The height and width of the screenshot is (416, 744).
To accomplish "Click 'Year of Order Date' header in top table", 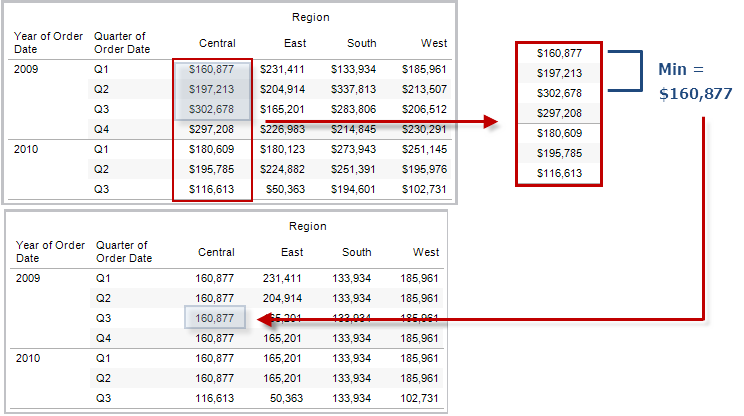I will 48,43.
